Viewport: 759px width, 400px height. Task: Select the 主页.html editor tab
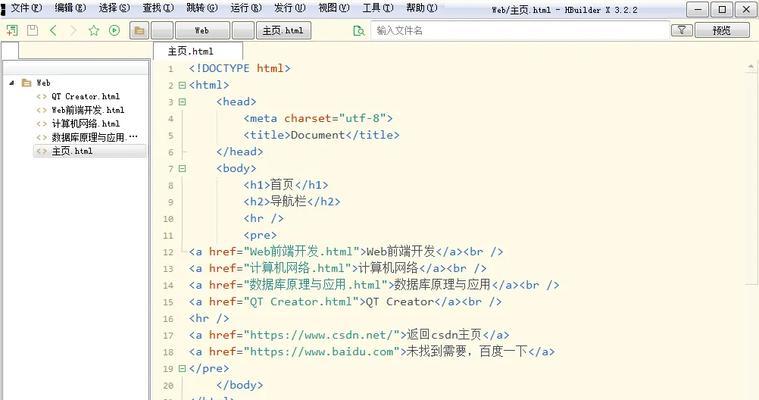tap(197, 51)
